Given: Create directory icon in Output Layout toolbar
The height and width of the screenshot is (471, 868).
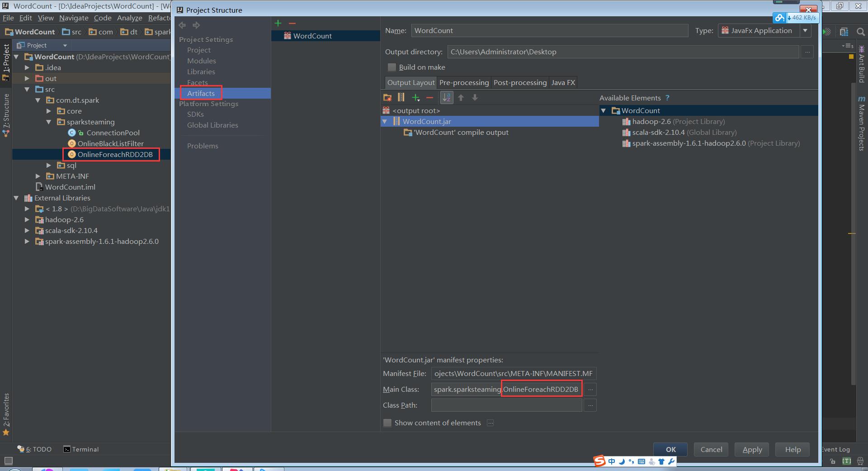Looking at the screenshot, I should coord(387,97).
